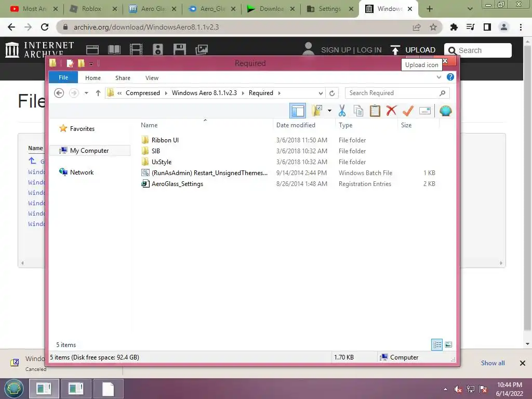The image size is (532, 399).
Task: Click Show all downloads
Action: [x=493, y=363]
